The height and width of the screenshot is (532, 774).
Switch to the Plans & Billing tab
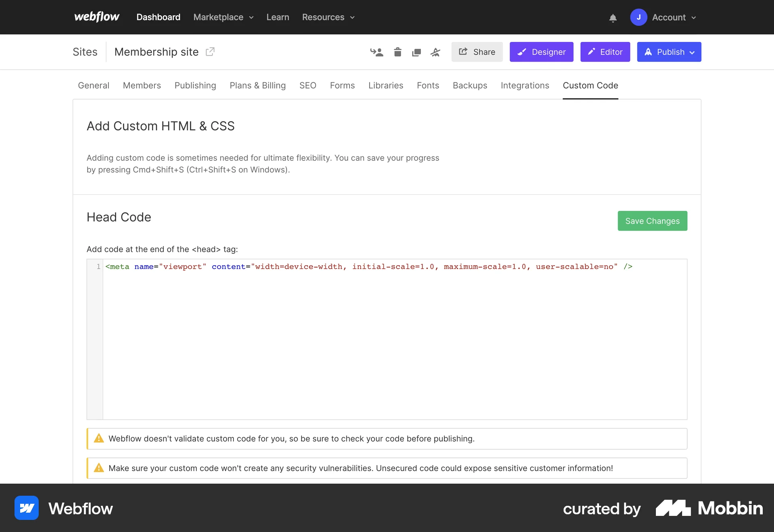(258, 85)
